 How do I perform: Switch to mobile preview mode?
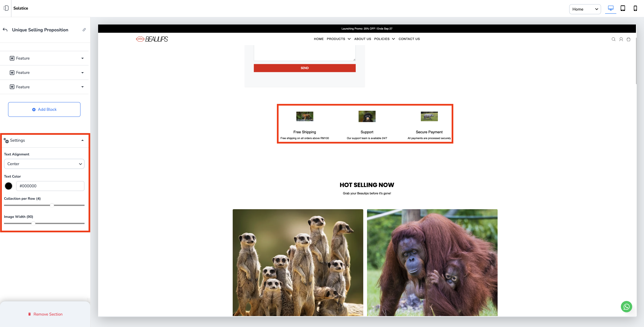click(x=635, y=8)
